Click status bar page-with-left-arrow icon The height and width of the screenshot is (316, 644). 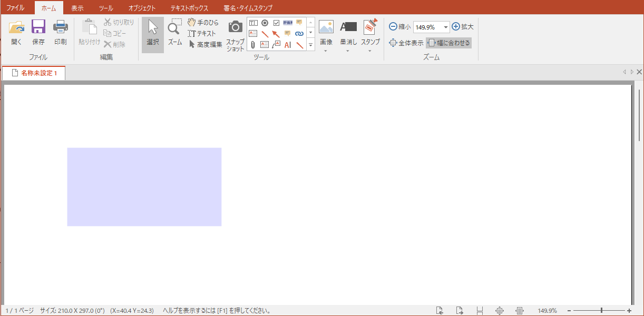[x=440, y=311]
